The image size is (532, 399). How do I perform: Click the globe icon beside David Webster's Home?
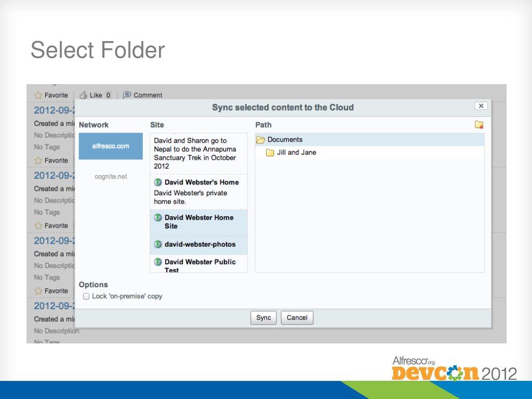pos(158,182)
